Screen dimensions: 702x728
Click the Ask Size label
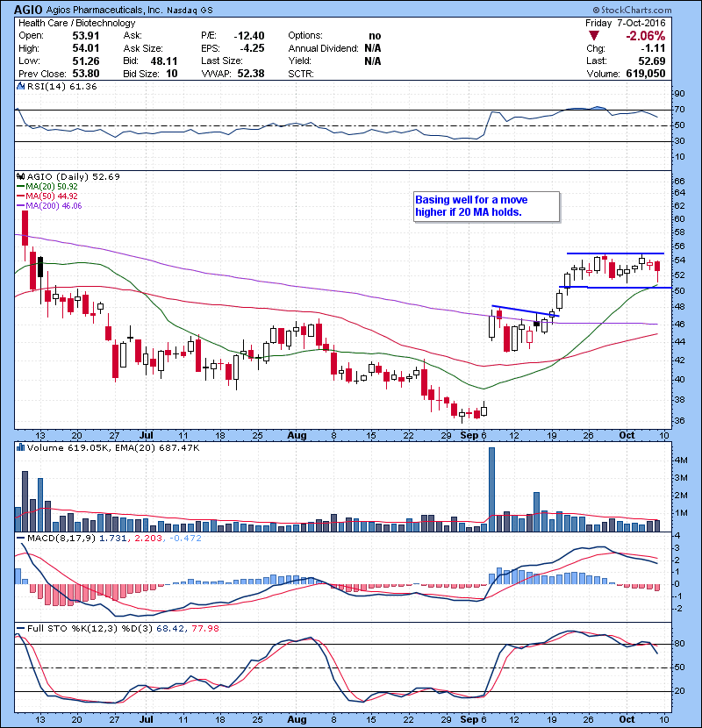tap(143, 48)
